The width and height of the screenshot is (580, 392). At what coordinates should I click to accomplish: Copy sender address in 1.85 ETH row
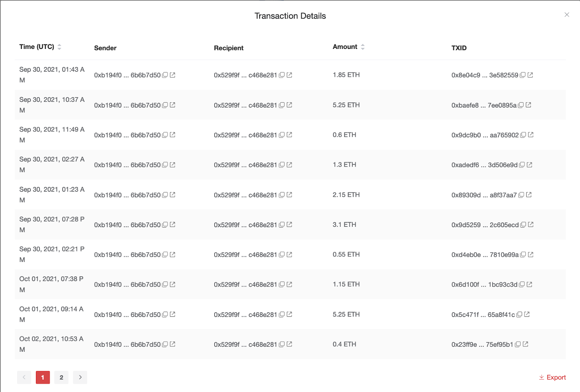(x=165, y=75)
